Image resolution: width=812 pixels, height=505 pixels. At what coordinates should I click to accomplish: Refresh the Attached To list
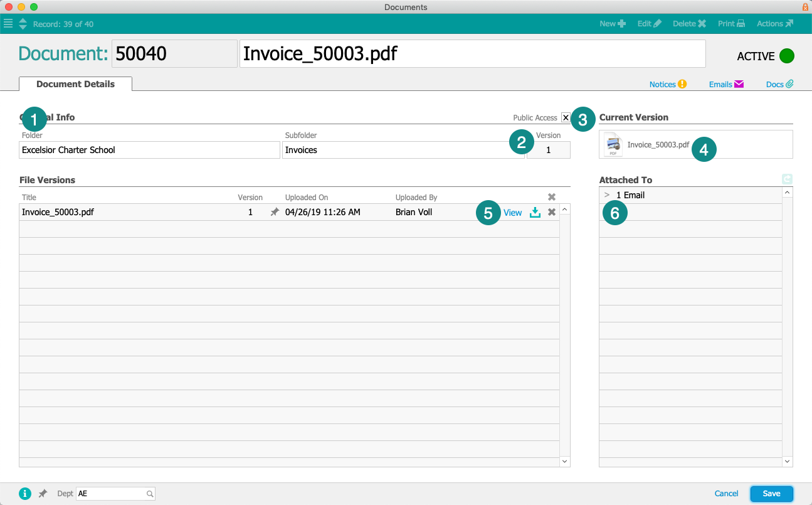click(788, 179)
